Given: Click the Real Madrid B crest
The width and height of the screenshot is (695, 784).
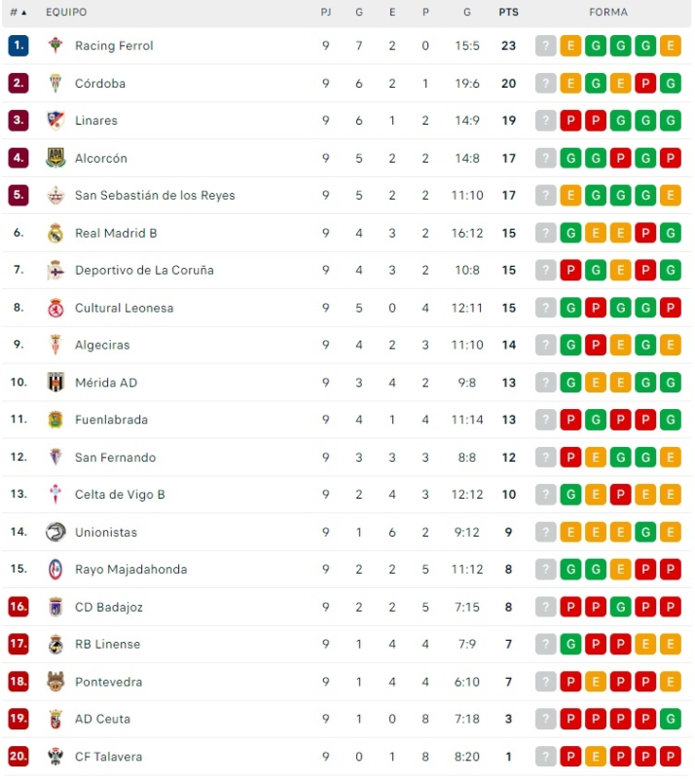Looking at the screenshot, I should tap(55, 233).
